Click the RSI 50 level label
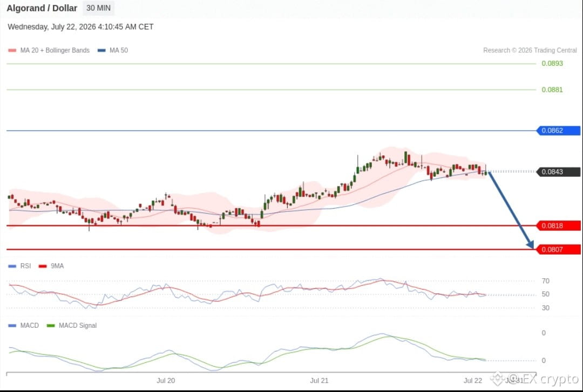Screen dimensions: 583x392 545,294
